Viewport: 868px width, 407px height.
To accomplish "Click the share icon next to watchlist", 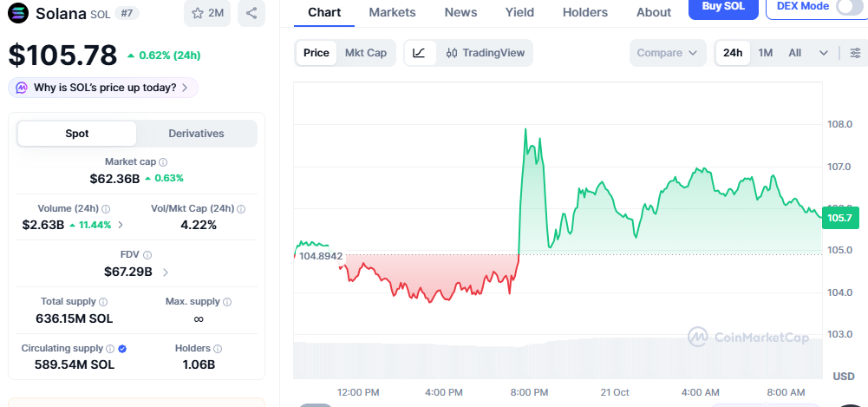I will [x=251, y=13].
